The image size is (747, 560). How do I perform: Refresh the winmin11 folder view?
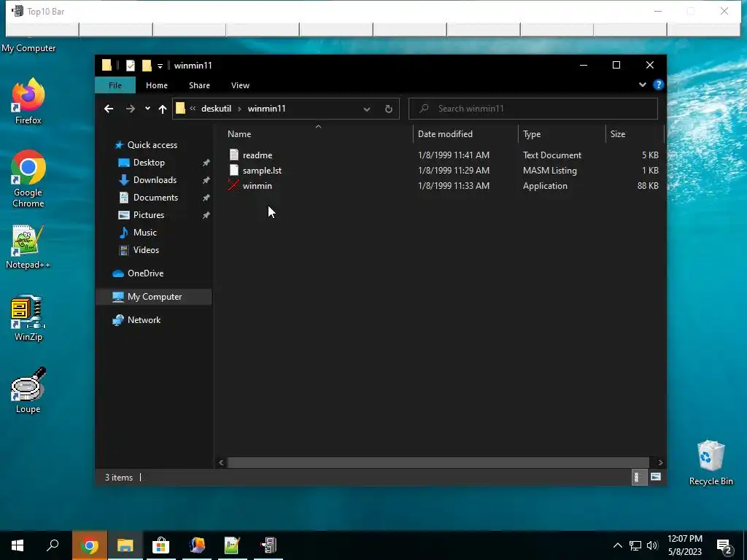(388, 109)
